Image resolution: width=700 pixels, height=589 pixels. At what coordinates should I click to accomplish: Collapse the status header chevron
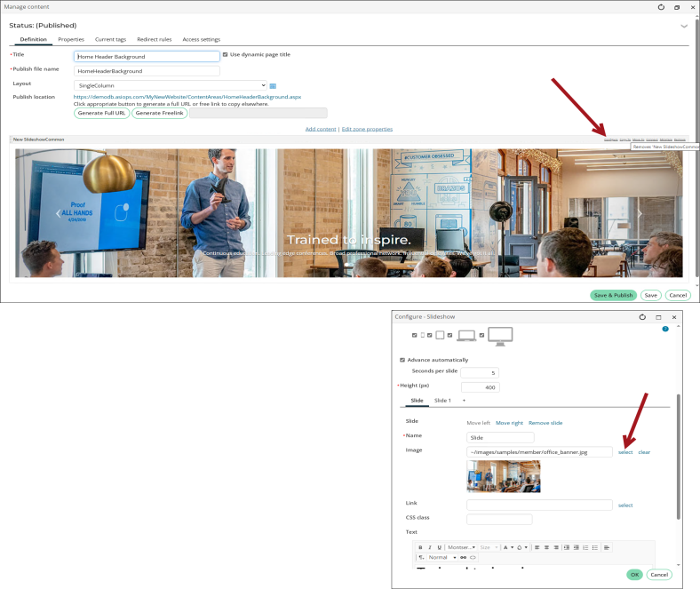pyautogui.click(x=684, y=26)
